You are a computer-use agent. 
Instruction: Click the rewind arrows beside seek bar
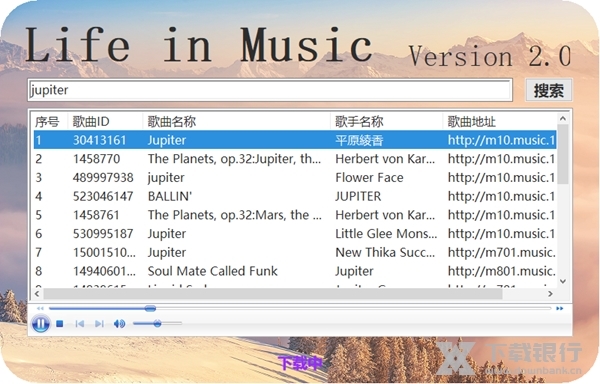(40, 308)
